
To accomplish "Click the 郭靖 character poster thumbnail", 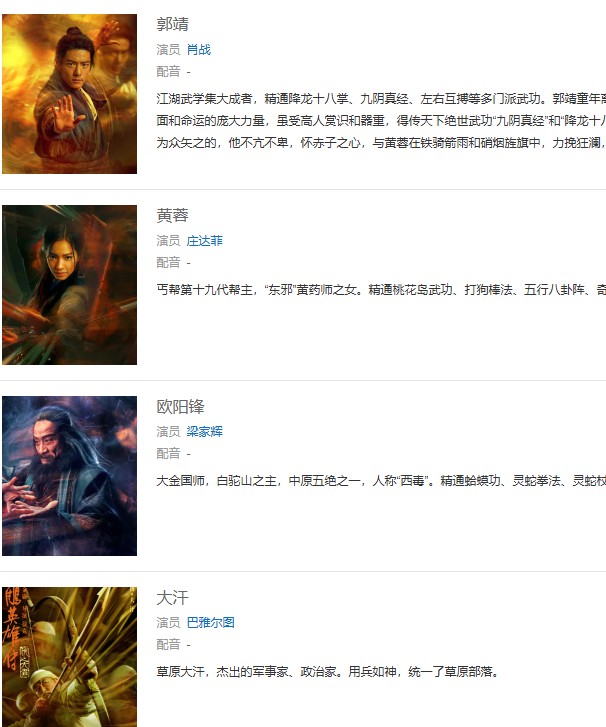I will pos(70,94).
